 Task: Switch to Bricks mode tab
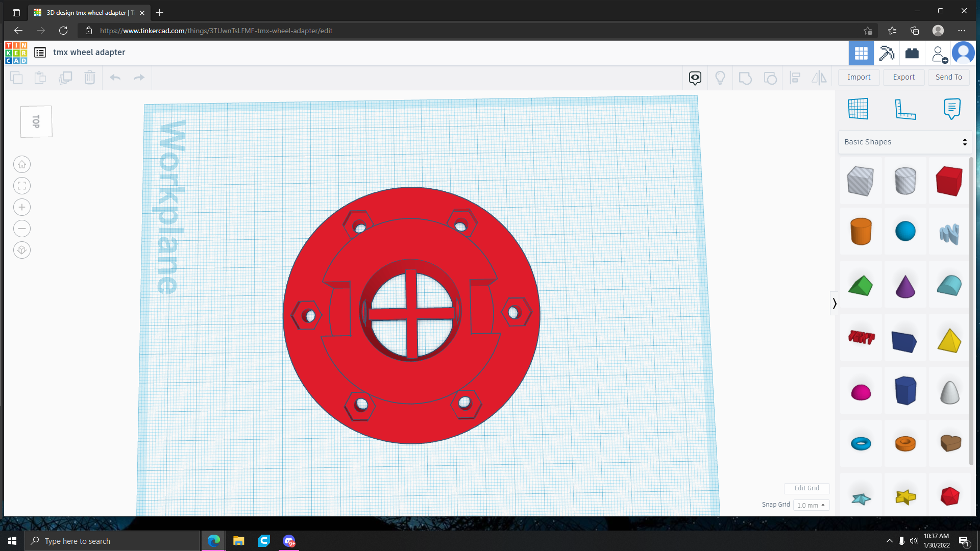(912, 53)
